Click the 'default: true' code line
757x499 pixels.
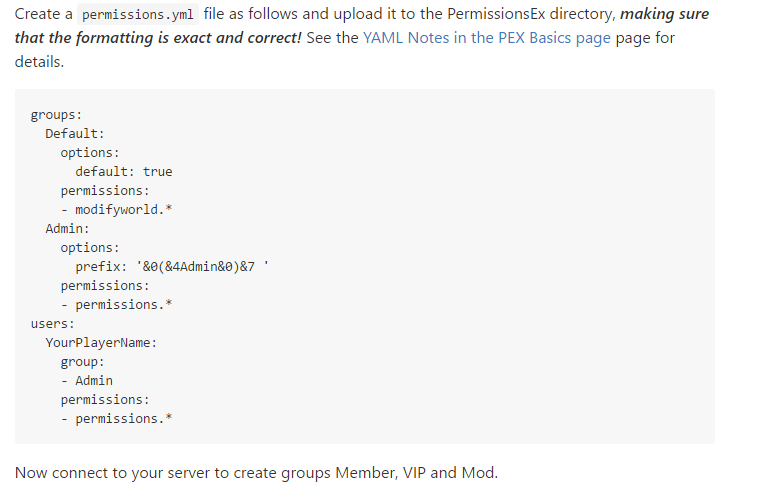(123, 172)
